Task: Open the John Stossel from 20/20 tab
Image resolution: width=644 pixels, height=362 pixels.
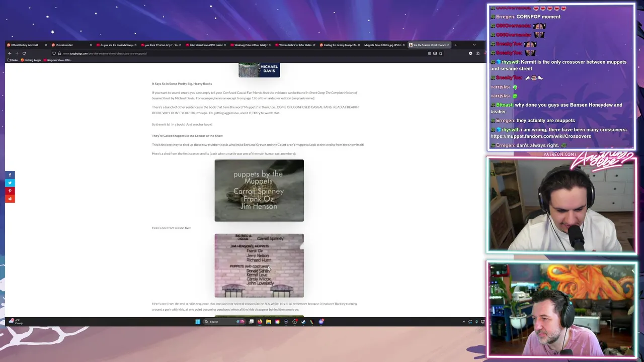Action: (x=206, y=45)
